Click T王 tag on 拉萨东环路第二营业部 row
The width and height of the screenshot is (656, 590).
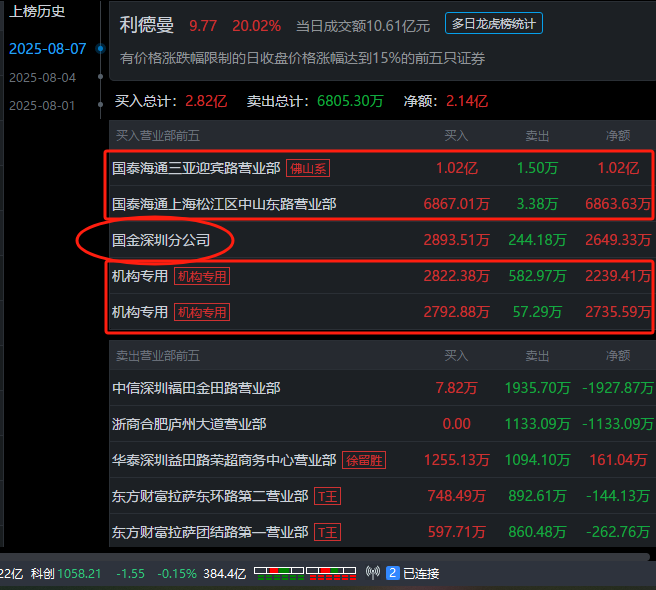pyautogui.click(x=328, y=496)
